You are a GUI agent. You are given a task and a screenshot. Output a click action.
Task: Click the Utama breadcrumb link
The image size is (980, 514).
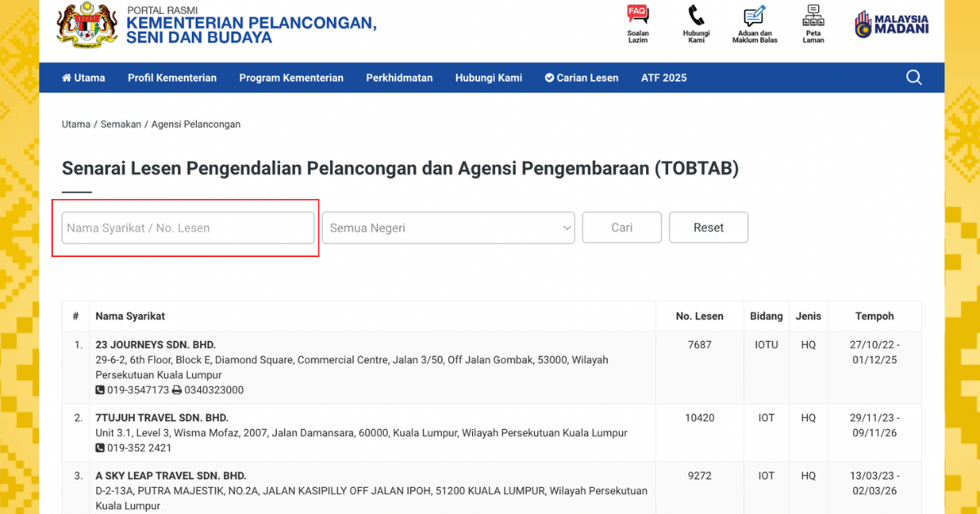point(76,125)
